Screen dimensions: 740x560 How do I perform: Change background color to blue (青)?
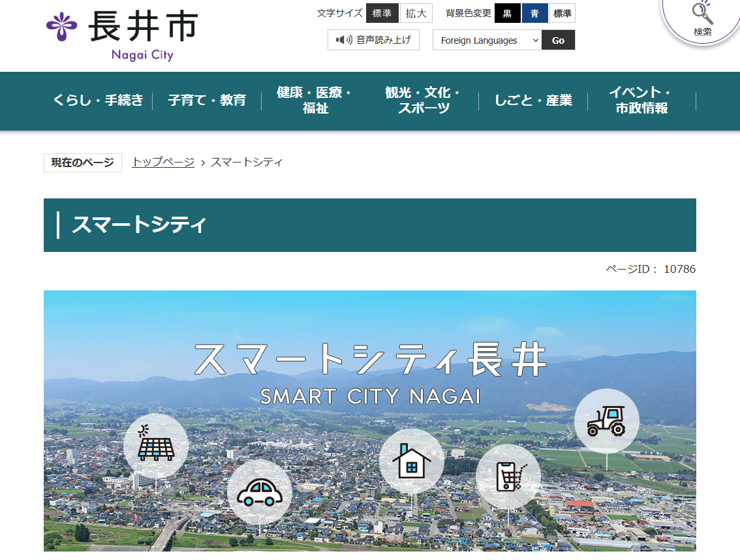(534, 13)
